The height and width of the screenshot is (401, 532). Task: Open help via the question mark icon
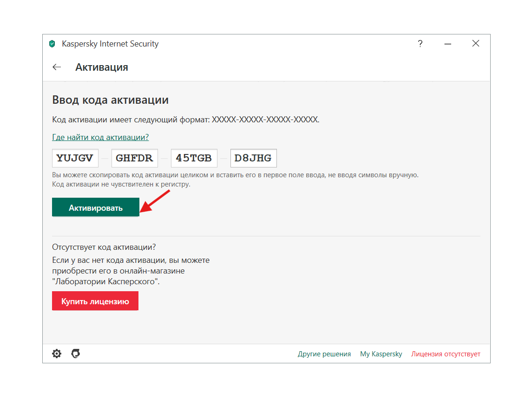click(x=420, y=44)
